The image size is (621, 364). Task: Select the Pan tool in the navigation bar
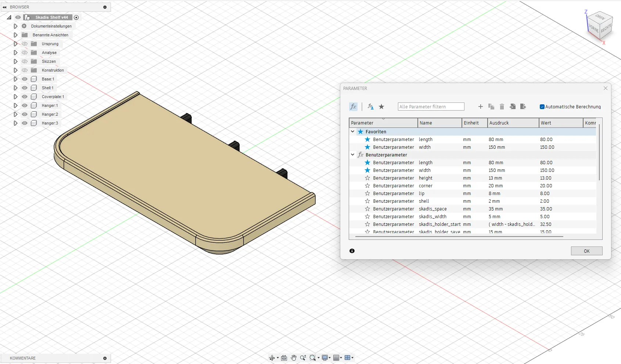[x=294, y=358]
